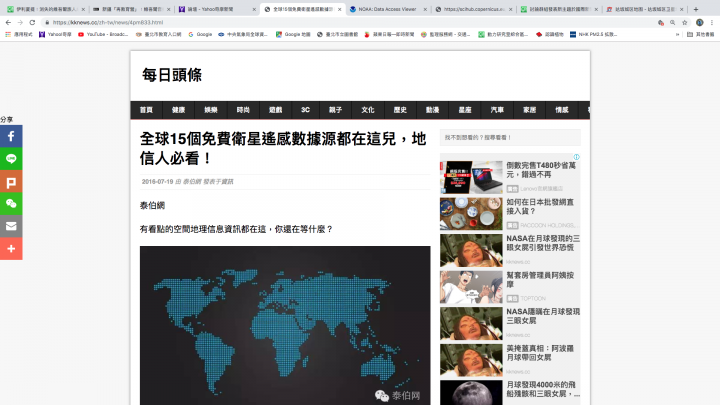Switch to the first browser tab
Screen dimensions: 720x405
pos(45,9)
